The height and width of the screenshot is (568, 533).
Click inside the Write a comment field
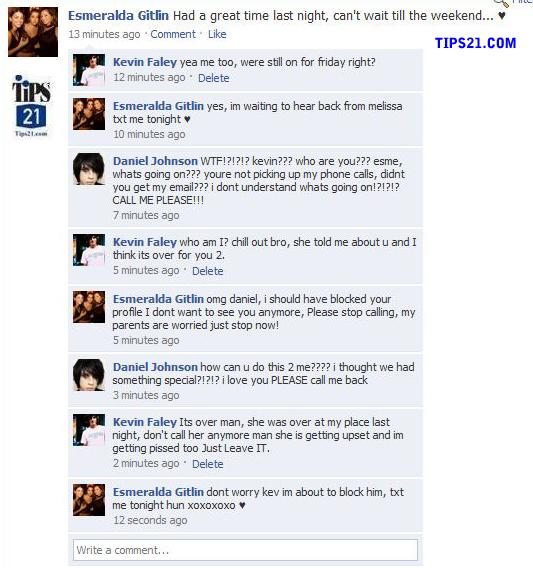coord(245,550)
